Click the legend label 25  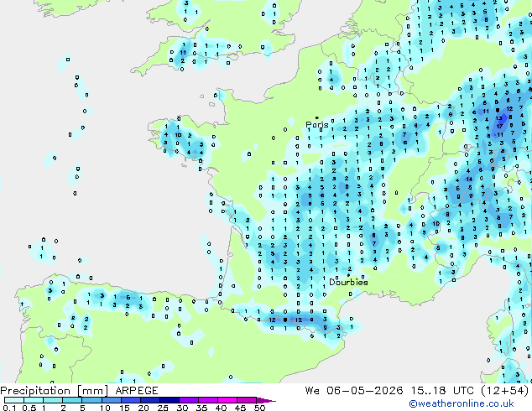(163, 408)
